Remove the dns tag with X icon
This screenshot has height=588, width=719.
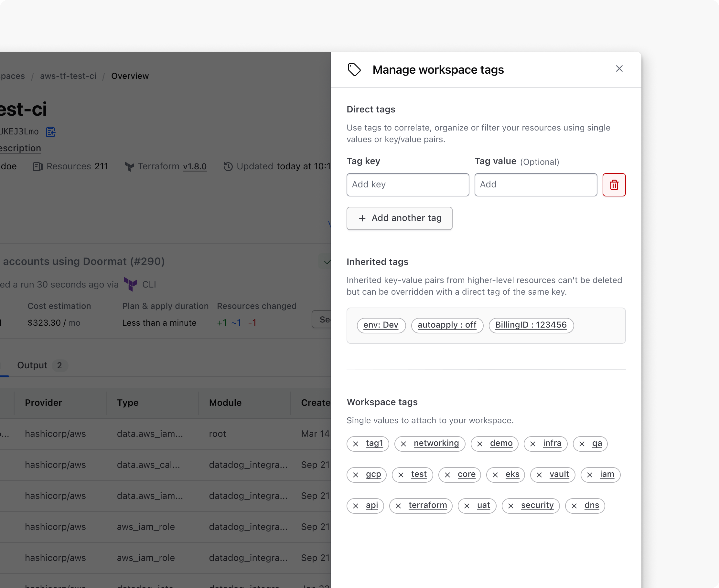[574, 506]
